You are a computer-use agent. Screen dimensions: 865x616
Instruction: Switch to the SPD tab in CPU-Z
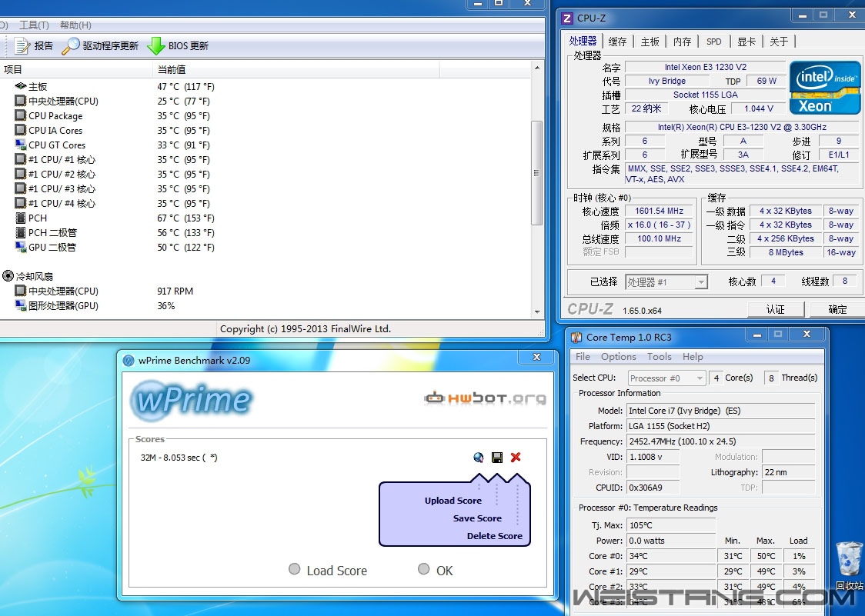point(714,42)
